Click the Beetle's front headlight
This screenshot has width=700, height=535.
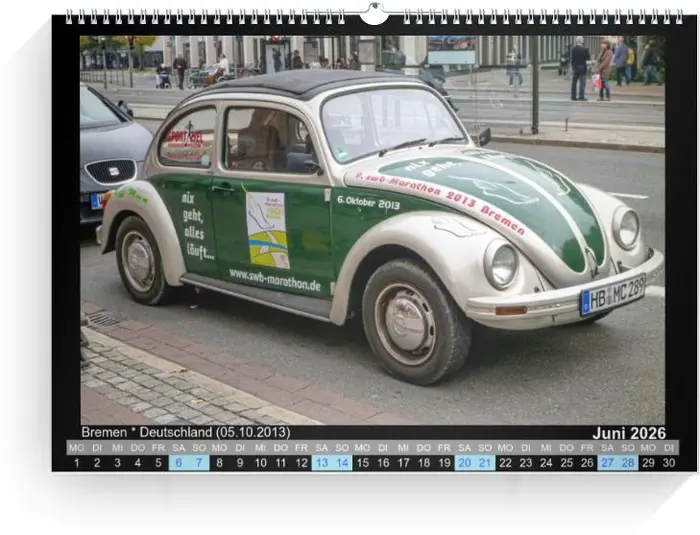coord(500,265)
